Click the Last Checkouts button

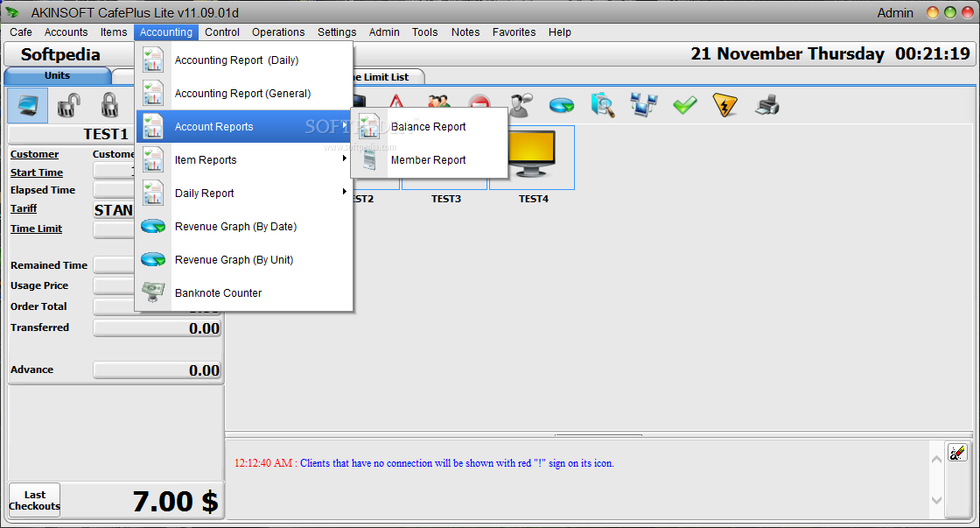34,501
